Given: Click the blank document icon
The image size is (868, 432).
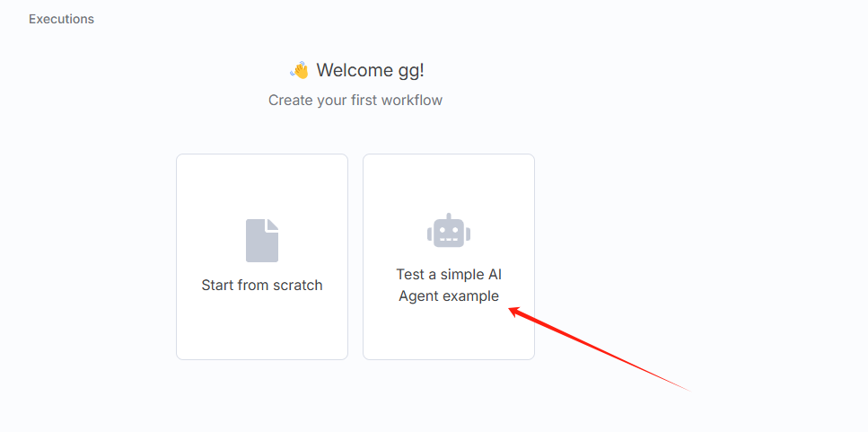Looking at the screenshot, I should pos(262,241).
